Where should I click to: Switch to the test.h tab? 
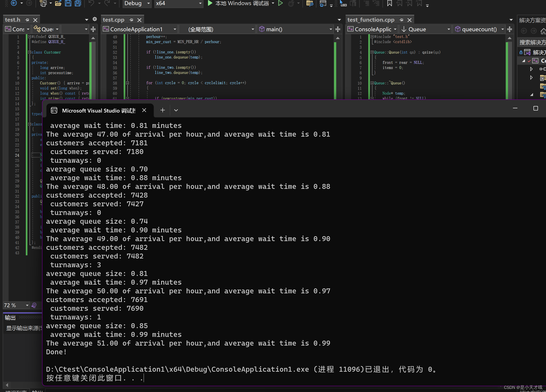13,20
